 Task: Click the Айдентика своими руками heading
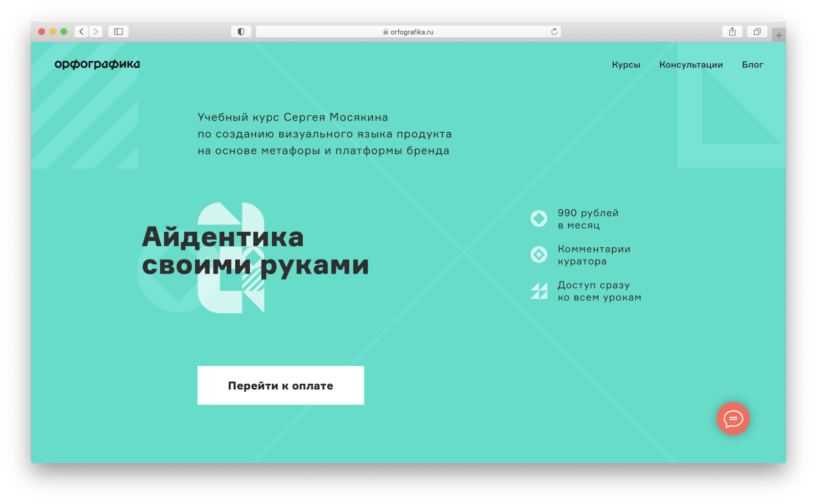[255, 251]
